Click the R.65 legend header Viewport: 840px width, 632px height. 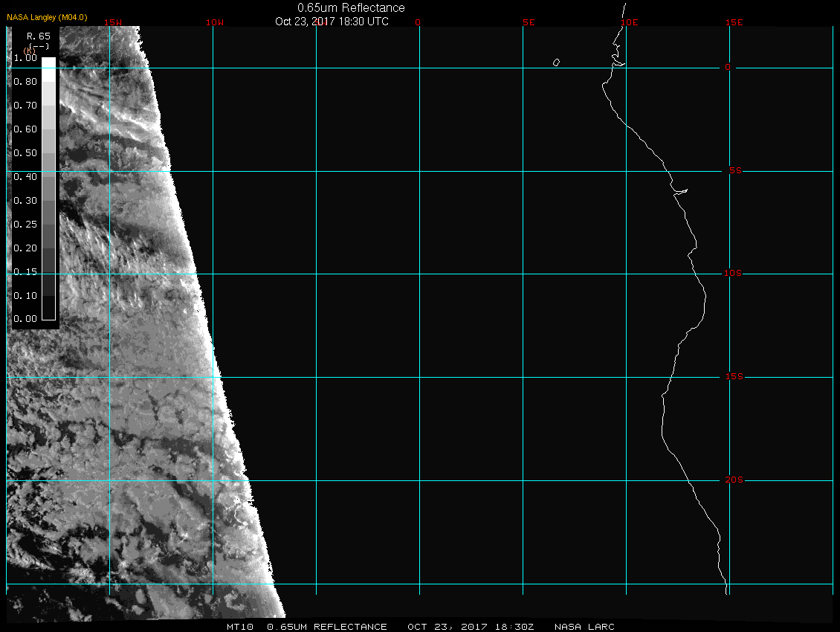point(38,36)
